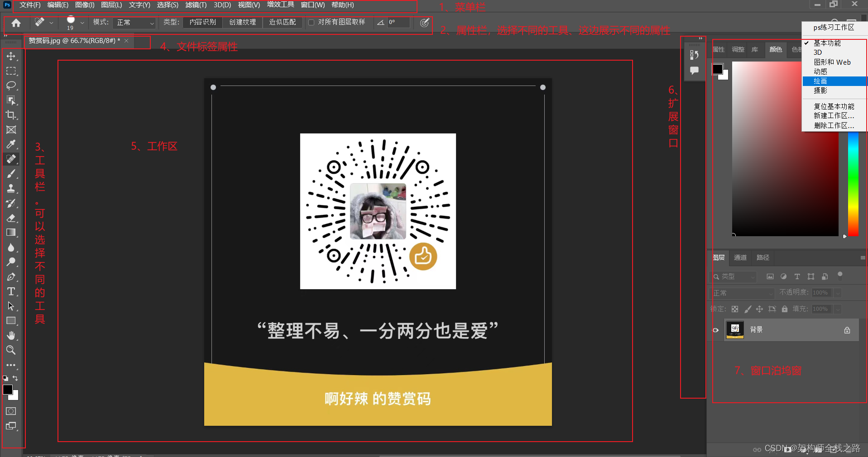
Task: Open the tool preset picker arrow
Action: click(51, 23)
